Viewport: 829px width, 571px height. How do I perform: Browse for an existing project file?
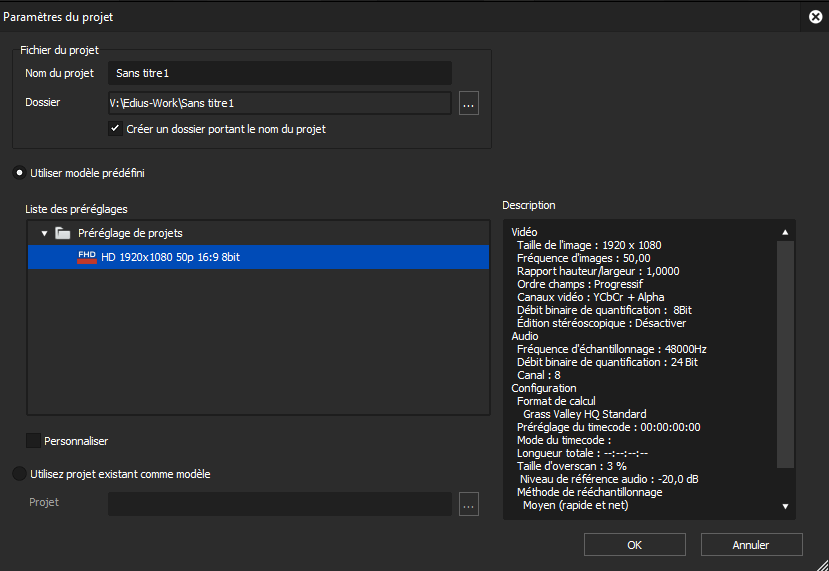(469, 504)
